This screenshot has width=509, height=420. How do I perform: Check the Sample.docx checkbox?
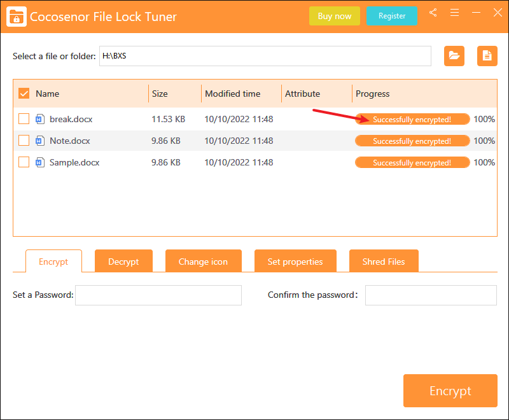(x=24, y=162)
